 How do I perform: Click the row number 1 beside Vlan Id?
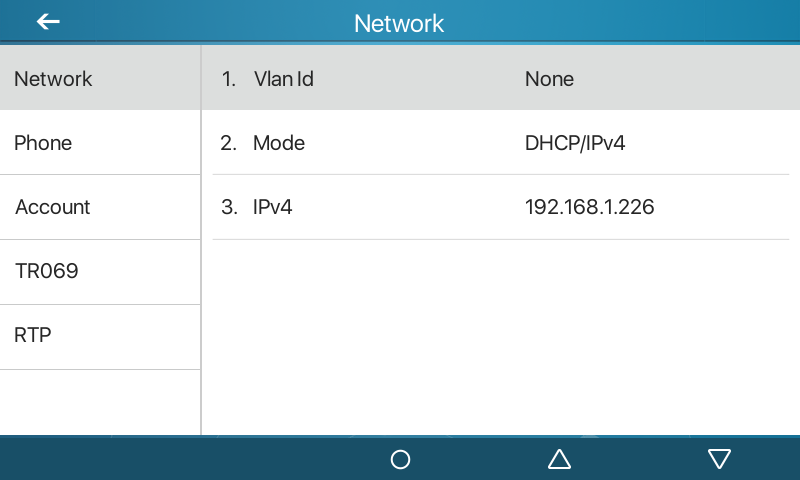click(229, 79)
